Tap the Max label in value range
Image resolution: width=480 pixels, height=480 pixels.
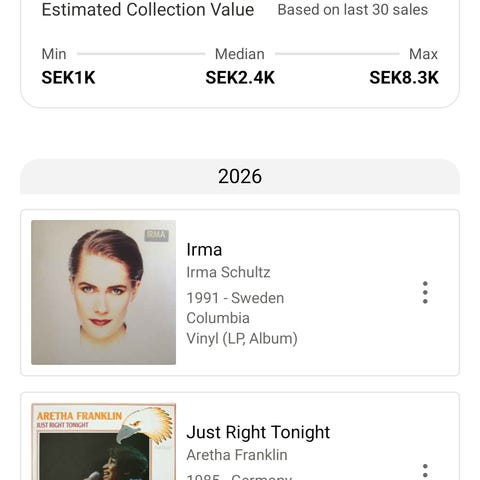423,54
